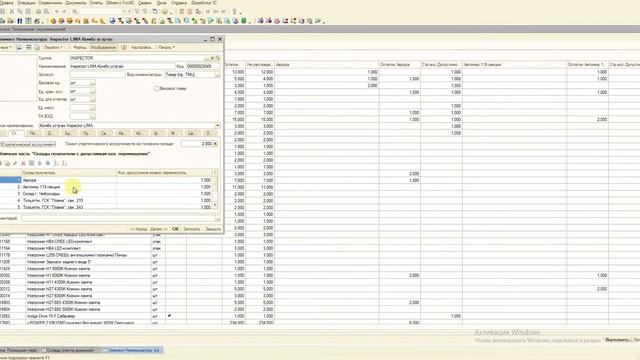Click the Артикул input field
Screen dimensions: 640x360
pyautogui.click(x=97, y=74)
